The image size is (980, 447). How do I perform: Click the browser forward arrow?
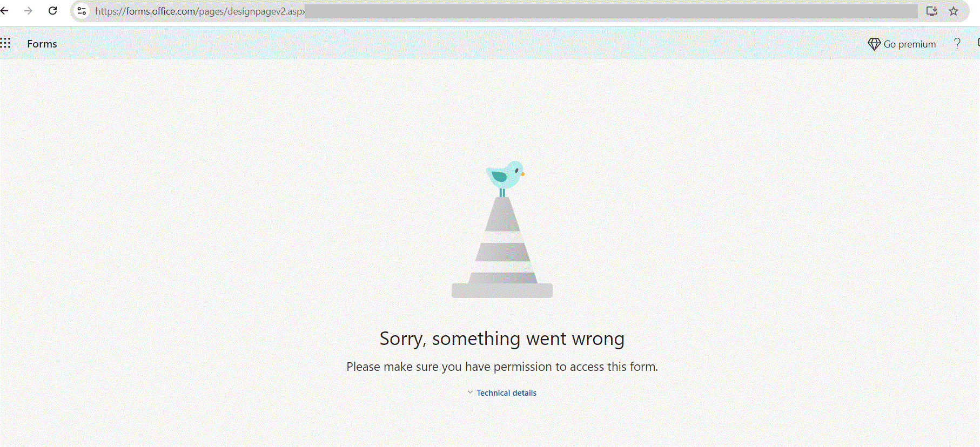click(x=28, y=11)
